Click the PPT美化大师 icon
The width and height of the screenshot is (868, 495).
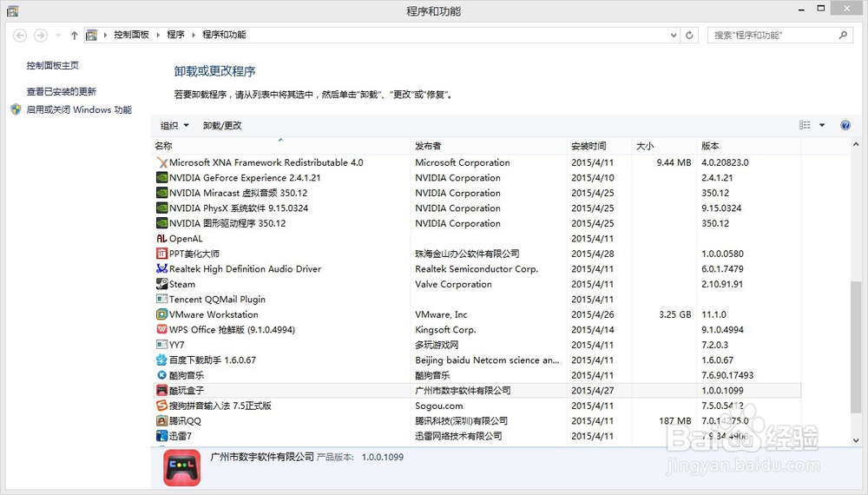point(161,254)
